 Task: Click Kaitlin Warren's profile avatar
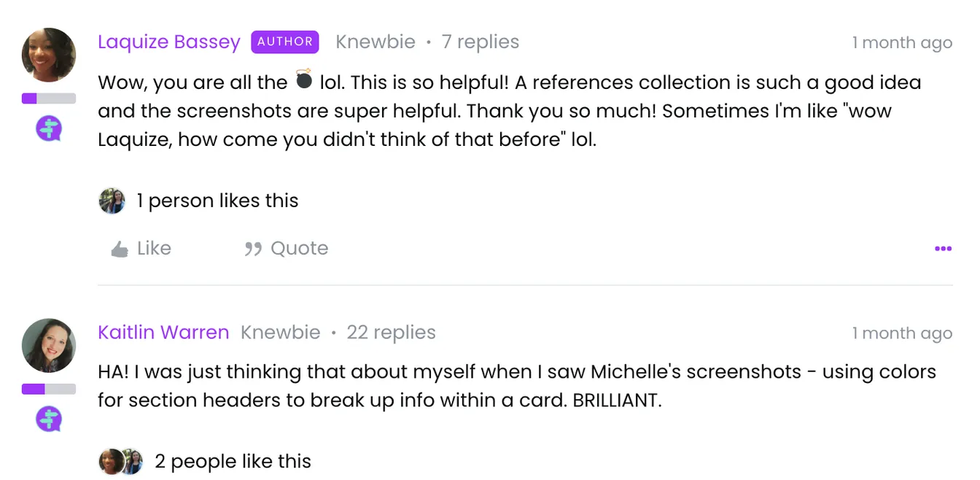49,346
